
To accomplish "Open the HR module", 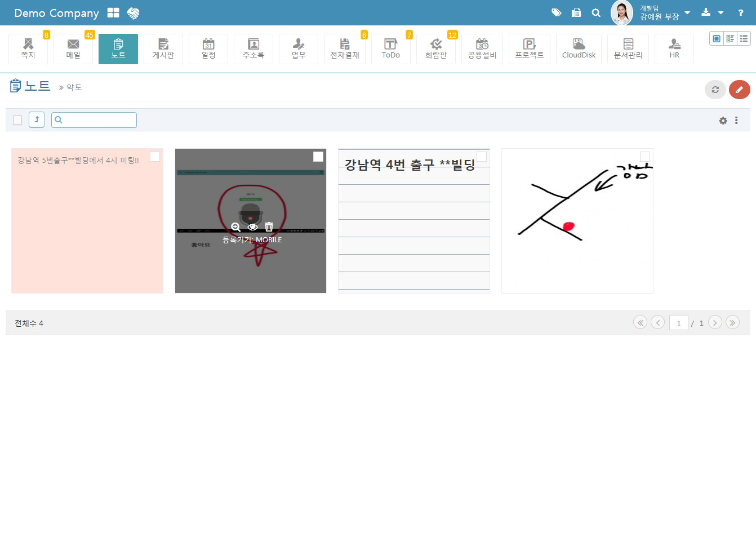I will coord(674,49).
